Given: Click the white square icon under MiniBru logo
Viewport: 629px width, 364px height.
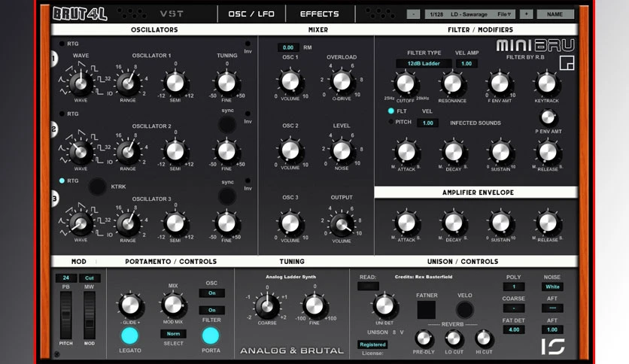Looking at the screenshot, I should 567,63.
